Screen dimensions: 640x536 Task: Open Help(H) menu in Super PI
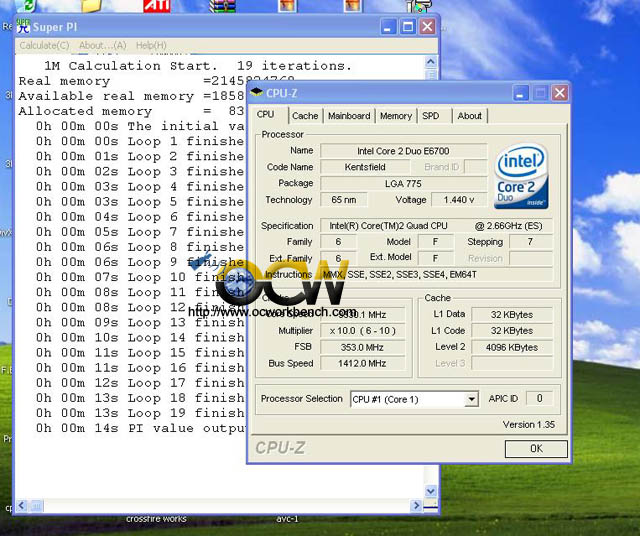[151, 45]
